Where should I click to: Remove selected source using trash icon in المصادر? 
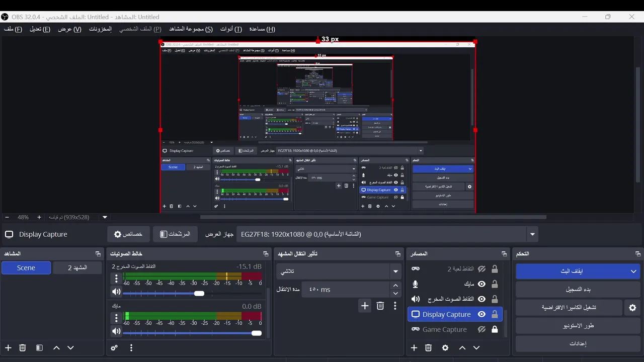click(429, 348)
